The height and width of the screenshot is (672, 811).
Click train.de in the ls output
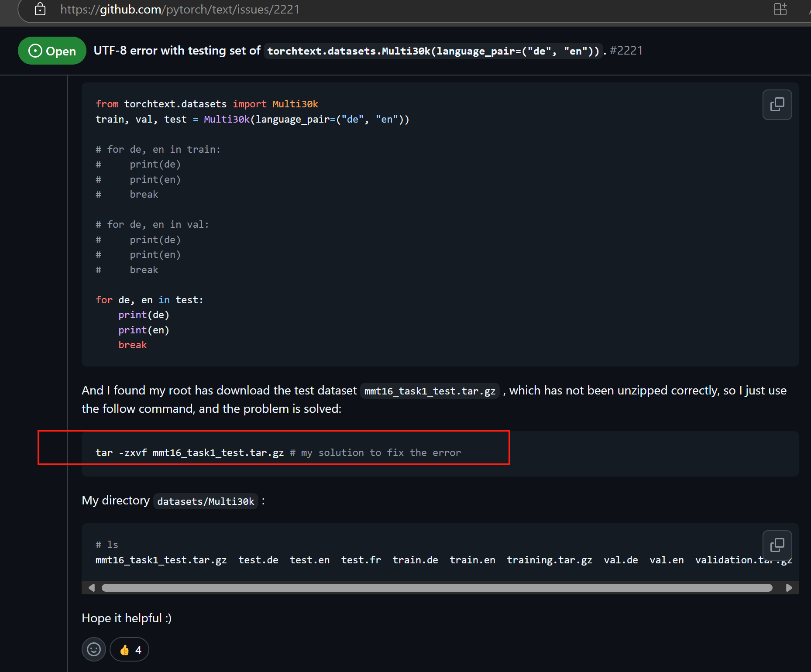pyautogui.click(x=415, y=560)
